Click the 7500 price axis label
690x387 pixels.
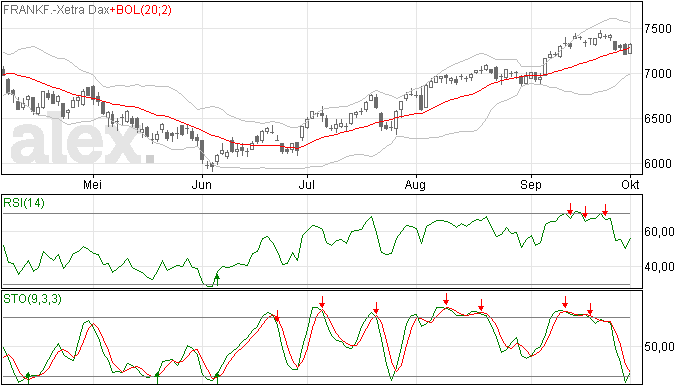coord(658,29)
